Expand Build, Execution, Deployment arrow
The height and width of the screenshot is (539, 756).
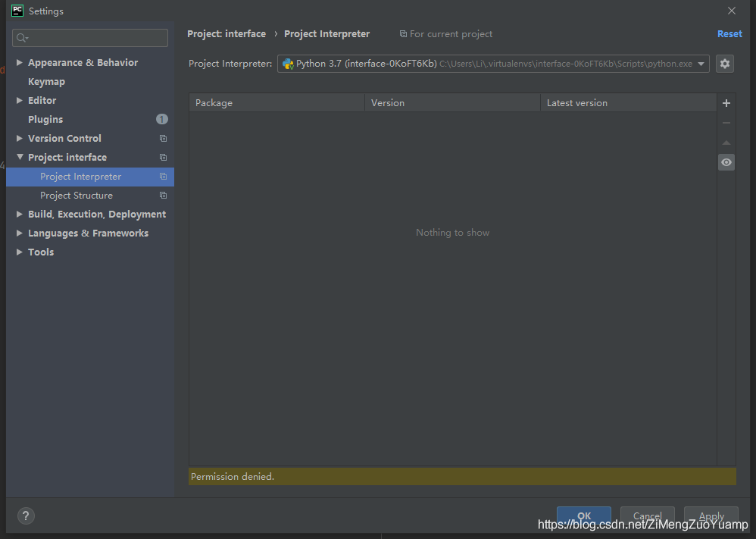point(19,215)
